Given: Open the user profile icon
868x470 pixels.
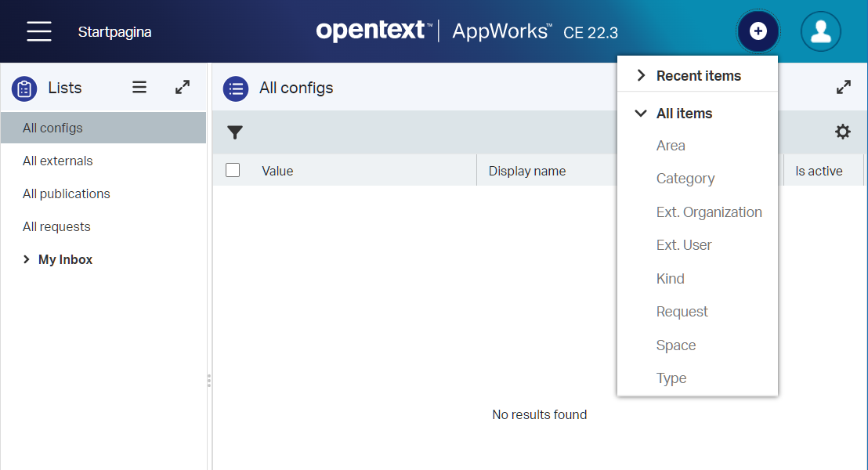Looking at the screenshot, I should 820,31.
